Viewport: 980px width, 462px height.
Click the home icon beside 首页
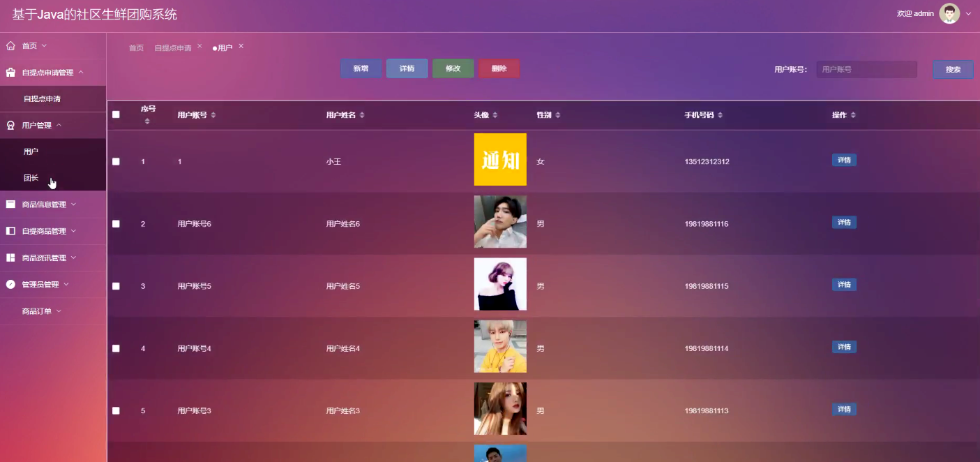(10, 45)
